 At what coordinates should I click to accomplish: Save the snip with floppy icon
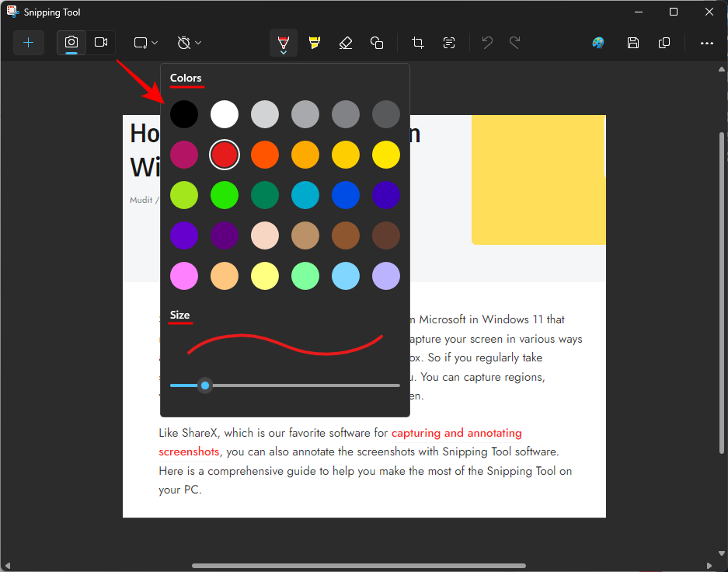click(x=632, y=43)
